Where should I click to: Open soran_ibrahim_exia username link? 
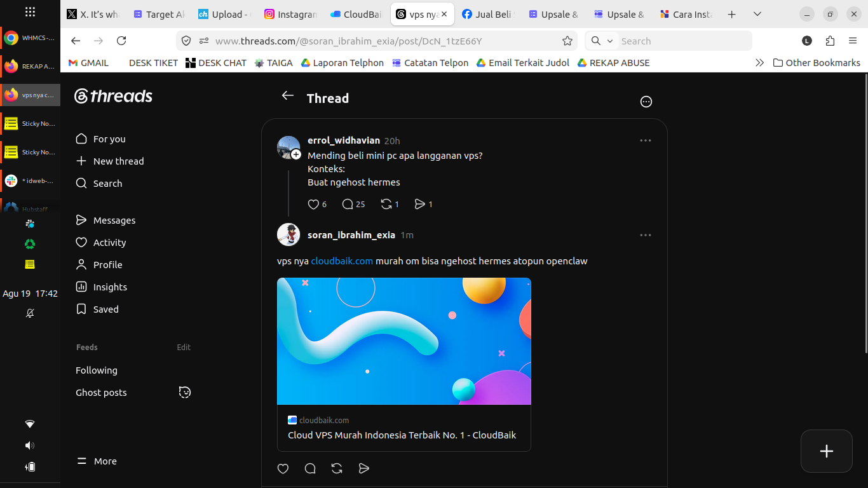(x=351, y=235)
